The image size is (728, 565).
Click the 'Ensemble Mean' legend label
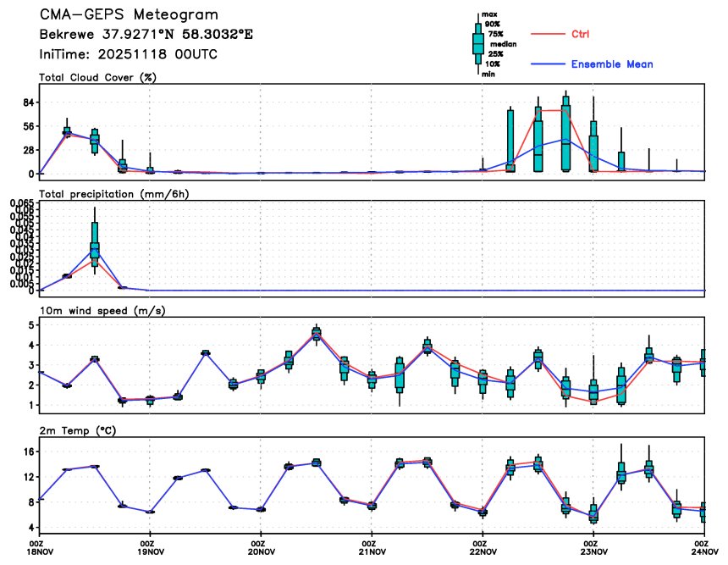pyautogui.click(x=612, y=64)
